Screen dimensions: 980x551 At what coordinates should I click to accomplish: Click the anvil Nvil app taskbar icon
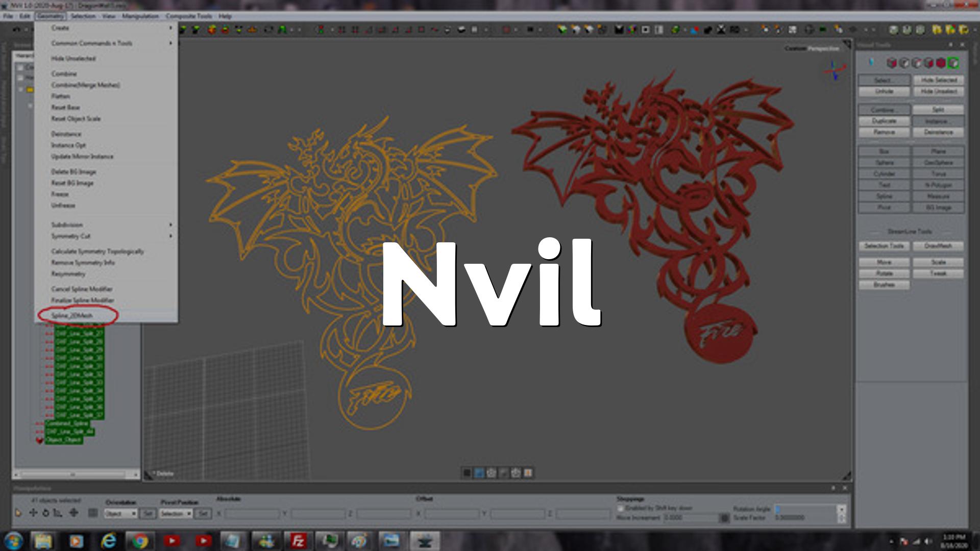424,541
